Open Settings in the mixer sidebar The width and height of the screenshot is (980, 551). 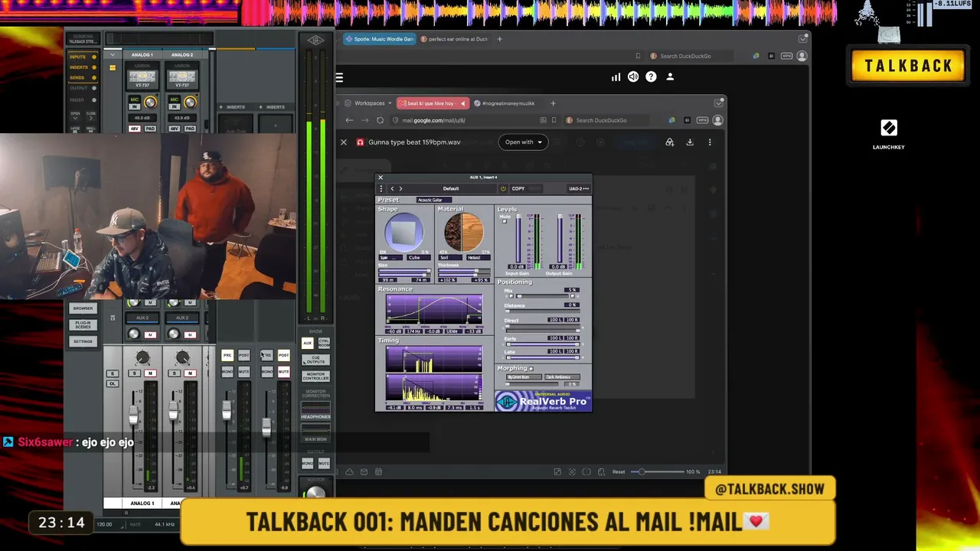83,341
